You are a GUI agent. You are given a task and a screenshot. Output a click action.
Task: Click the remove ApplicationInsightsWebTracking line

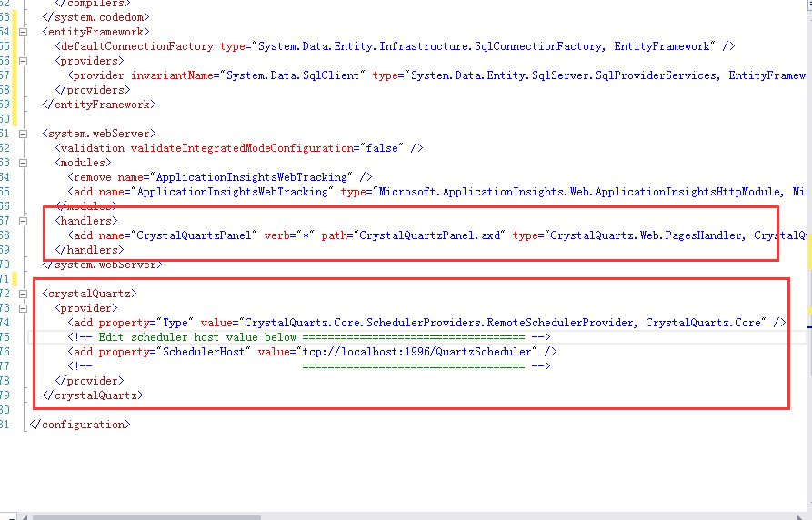point(219,177)
